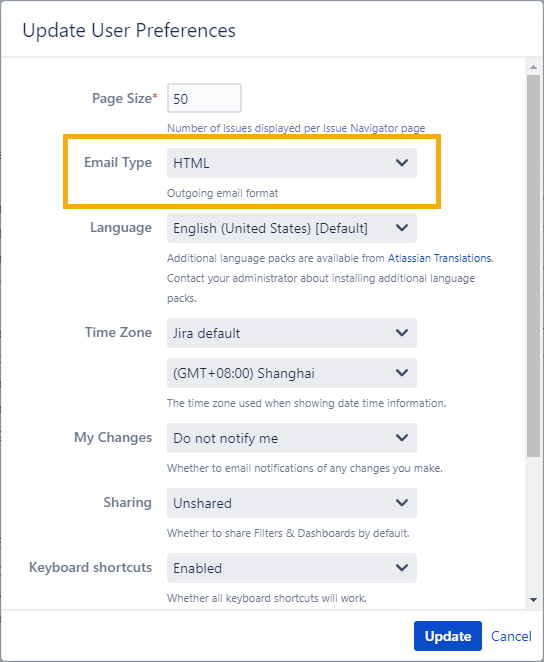
Task: Cancel the preferences dialog
Action: point(511,636)
